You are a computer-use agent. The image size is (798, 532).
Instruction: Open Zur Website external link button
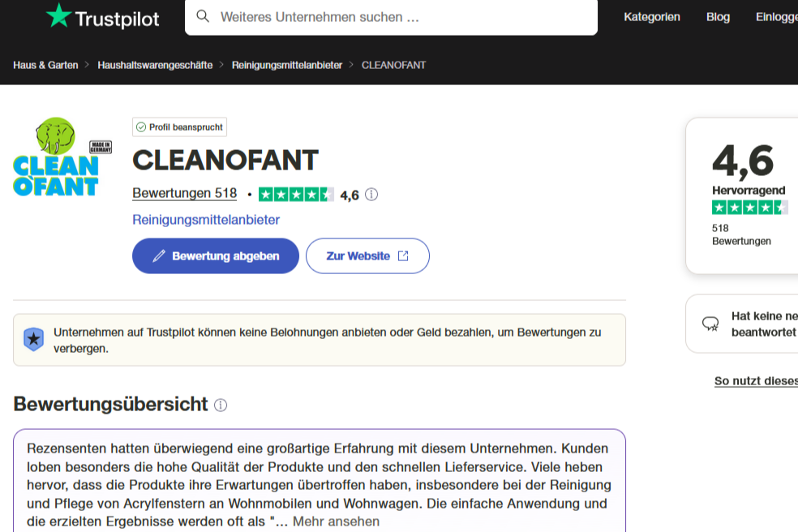click(x=367, y=256)
